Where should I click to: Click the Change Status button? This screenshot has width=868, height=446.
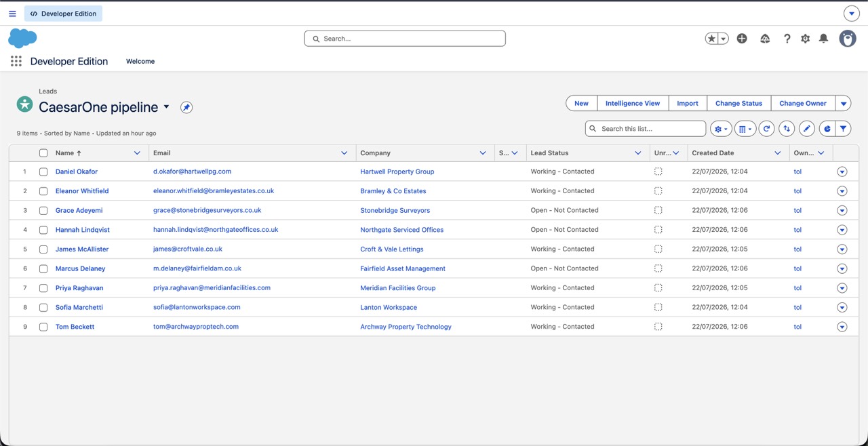tap(738, 104)
